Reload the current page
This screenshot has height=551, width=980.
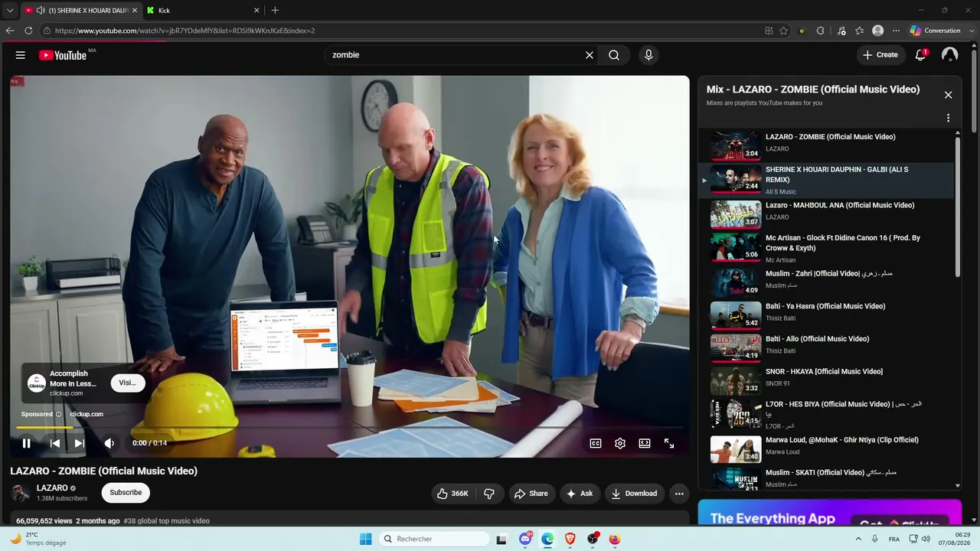point(28,31)
